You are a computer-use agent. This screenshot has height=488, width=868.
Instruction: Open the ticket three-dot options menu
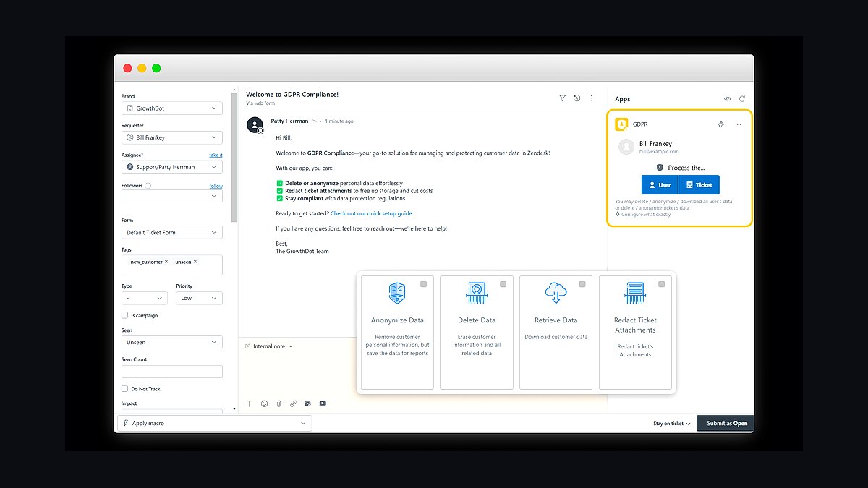(592, 98)
